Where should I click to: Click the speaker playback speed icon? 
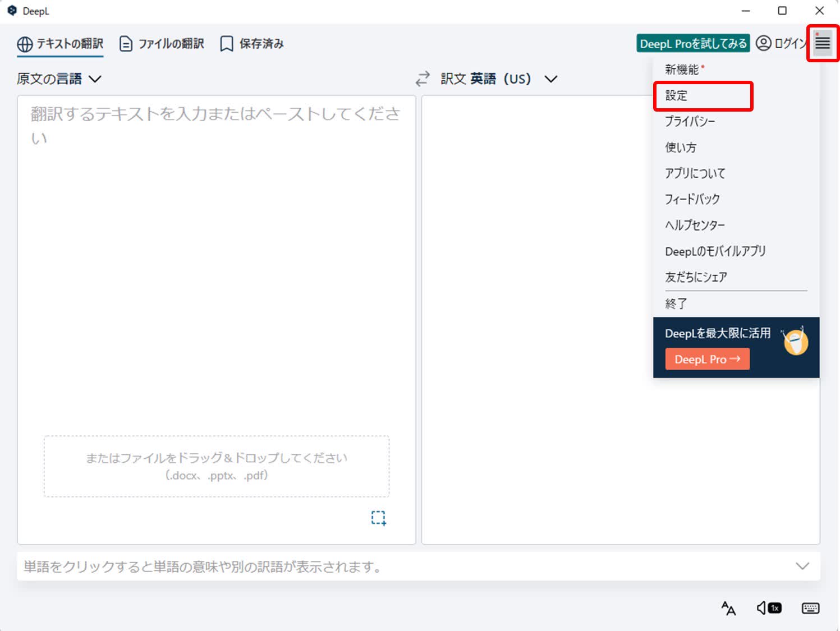tap(769, 608)
